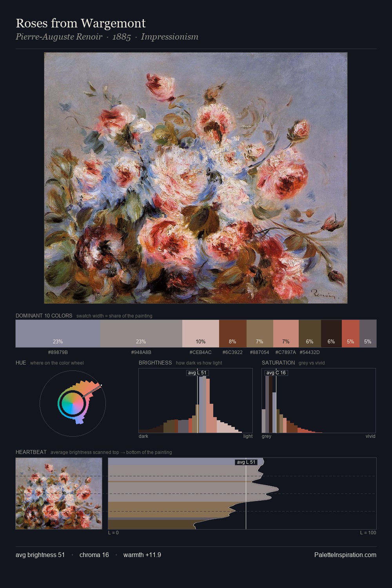Choose the #6C3922 brown 8% swatch

tap(233, 334)
